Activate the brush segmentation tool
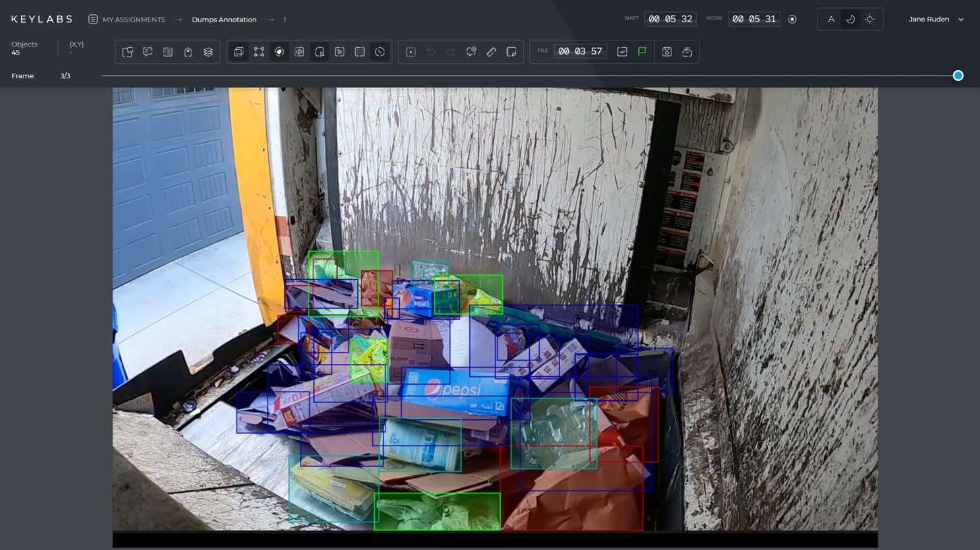This screenshot has width=980, height=550. (x=279, y=51)
